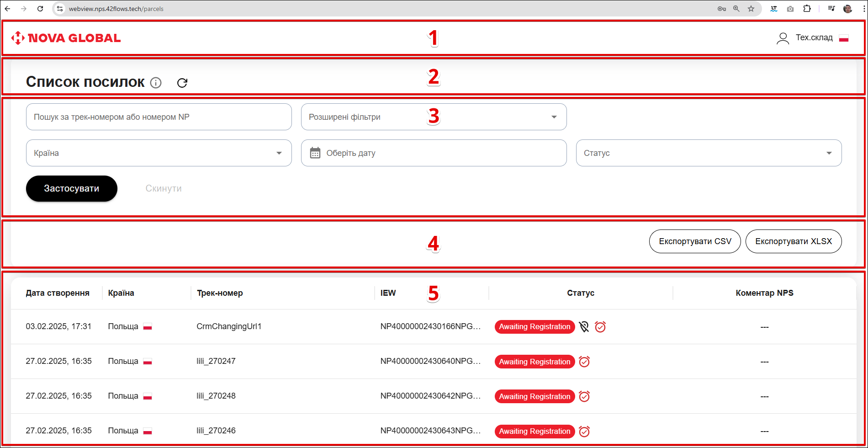
Task: Click the Poland flag in the header
Action: pos(844,38)
